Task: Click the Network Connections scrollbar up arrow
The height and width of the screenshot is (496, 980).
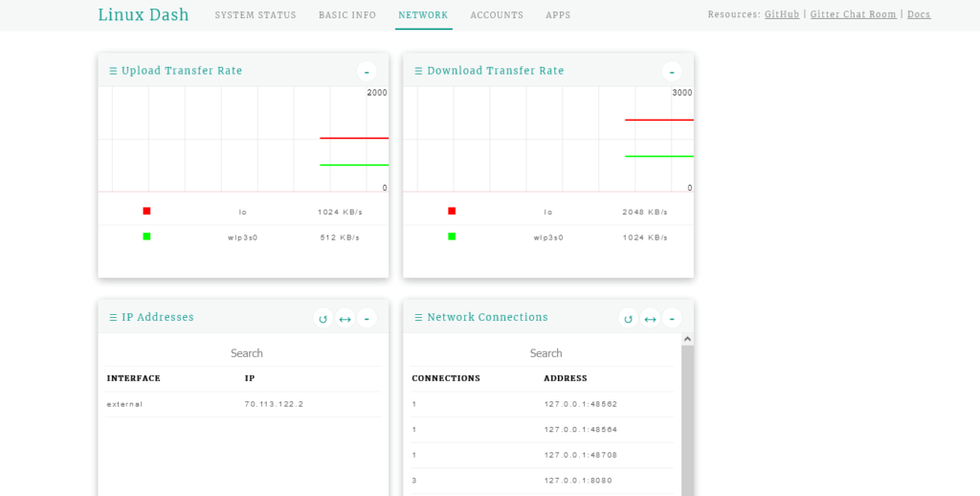Action: (x=687, y=339)
